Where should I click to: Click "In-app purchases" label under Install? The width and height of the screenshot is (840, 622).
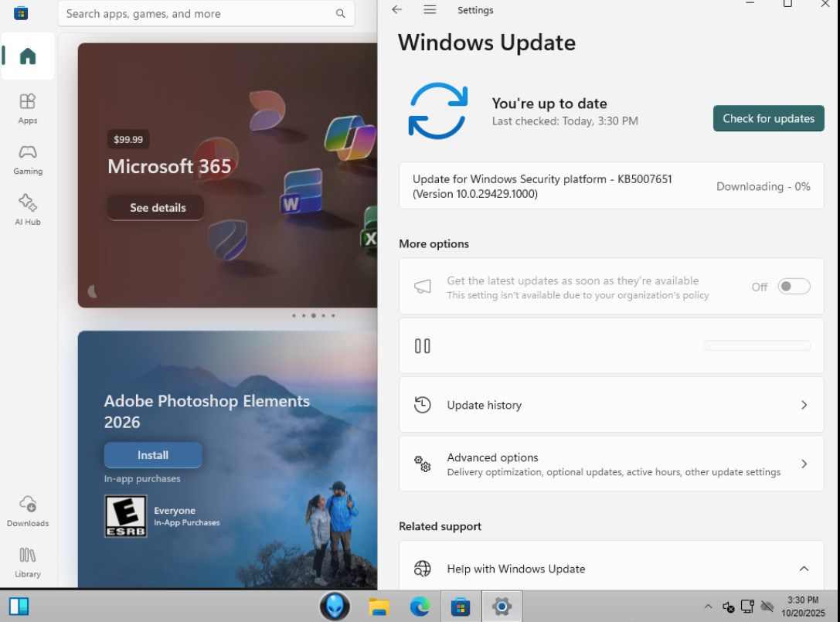pos(142,478)
